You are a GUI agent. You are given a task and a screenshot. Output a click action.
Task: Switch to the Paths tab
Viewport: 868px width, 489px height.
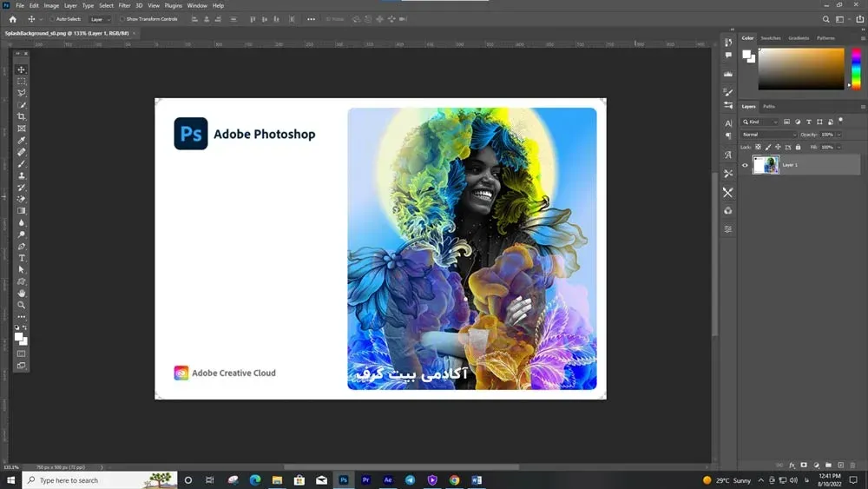tap(769, 106)
